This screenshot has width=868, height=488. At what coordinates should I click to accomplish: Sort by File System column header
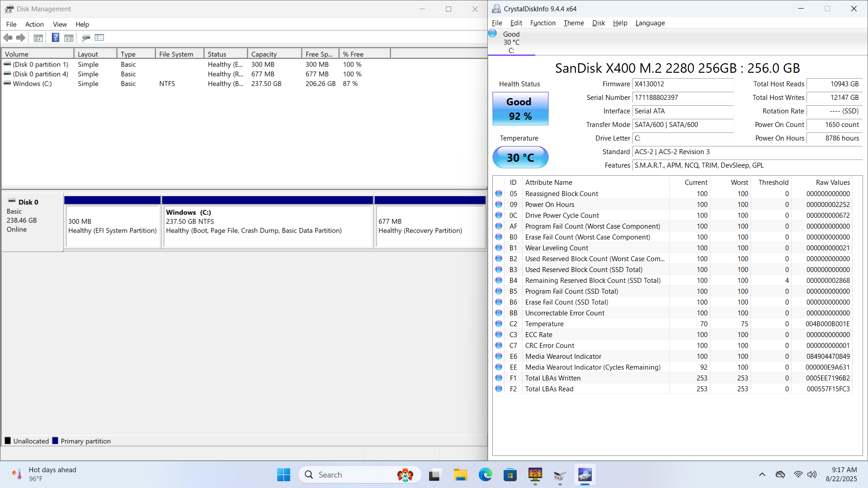click(179, 54)
